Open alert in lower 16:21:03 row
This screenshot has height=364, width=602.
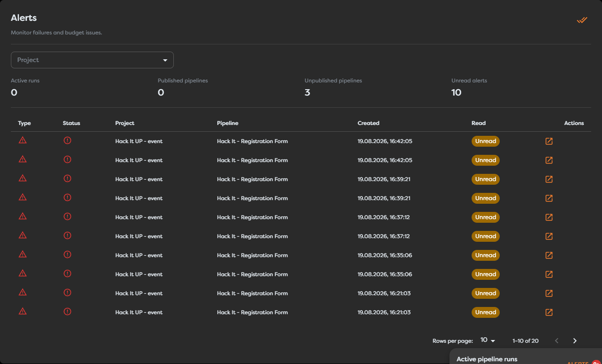pos(549,312)
